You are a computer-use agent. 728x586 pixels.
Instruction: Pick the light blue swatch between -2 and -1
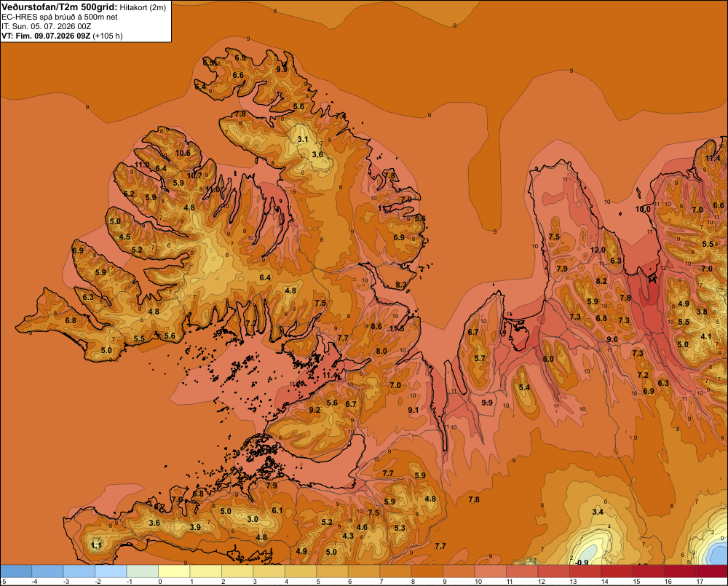pos(111,571)
